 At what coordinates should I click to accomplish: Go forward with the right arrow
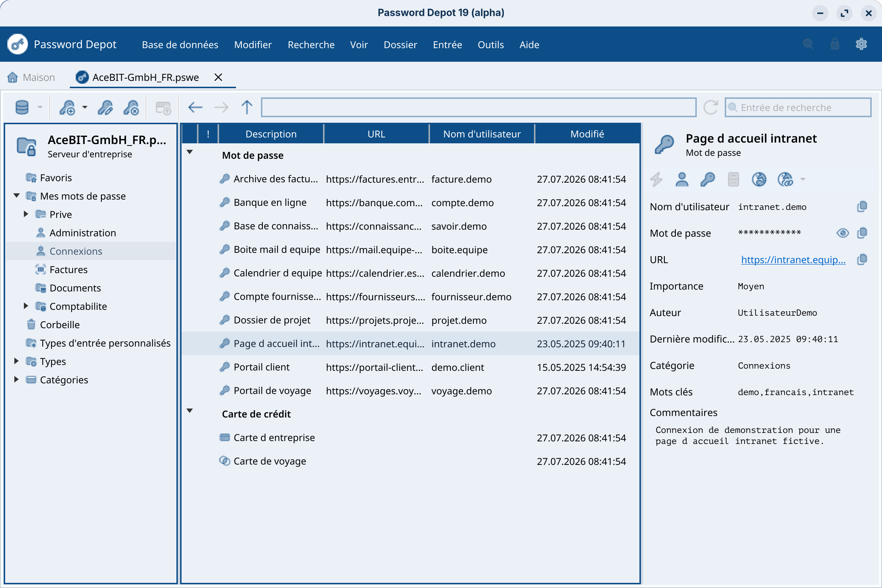(221, 108)
